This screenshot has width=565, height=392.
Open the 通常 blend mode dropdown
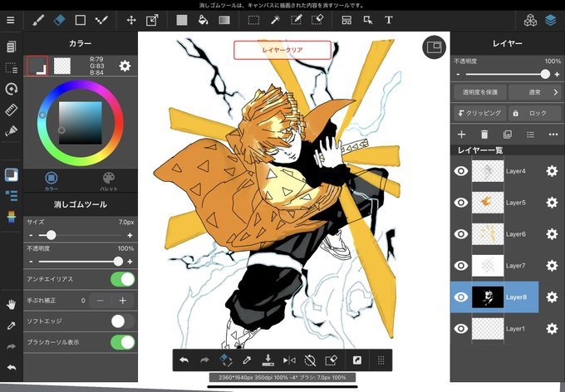[535, 92]
